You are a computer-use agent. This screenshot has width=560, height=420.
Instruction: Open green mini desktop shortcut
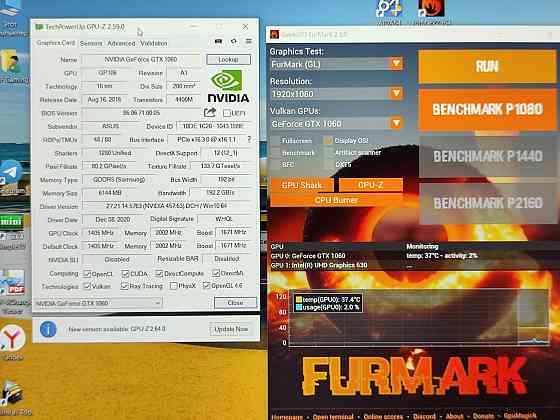11,222
